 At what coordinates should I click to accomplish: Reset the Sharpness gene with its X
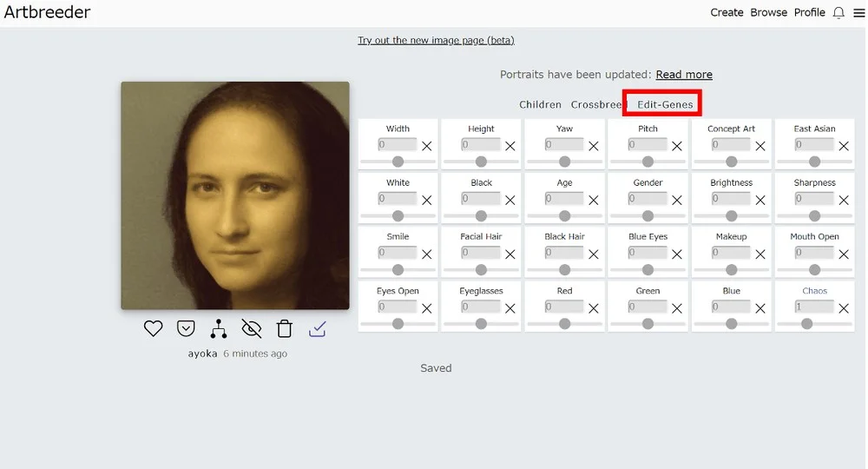point(843,200)
